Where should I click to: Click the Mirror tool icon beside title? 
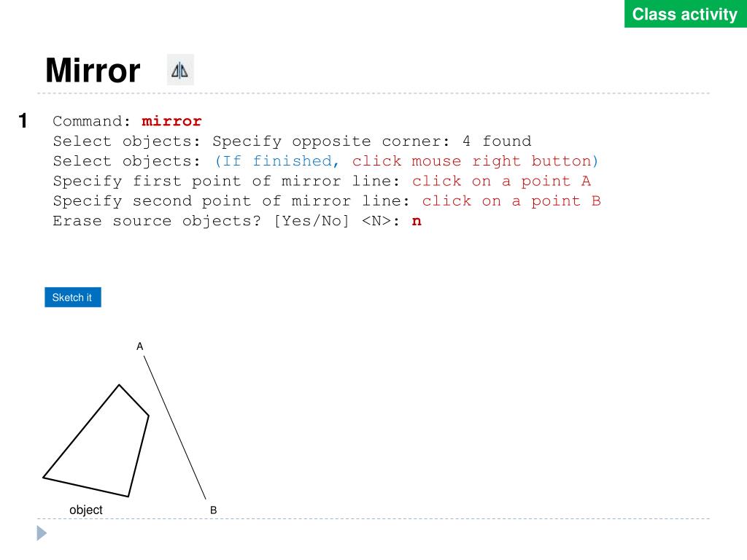(x=180, y=70)
